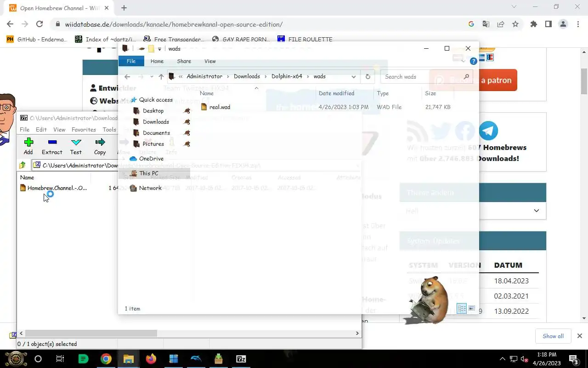This screenshot has width=588, height=368.
Task: Bookmark this page with the star icon
Action: tap(515, 24)
